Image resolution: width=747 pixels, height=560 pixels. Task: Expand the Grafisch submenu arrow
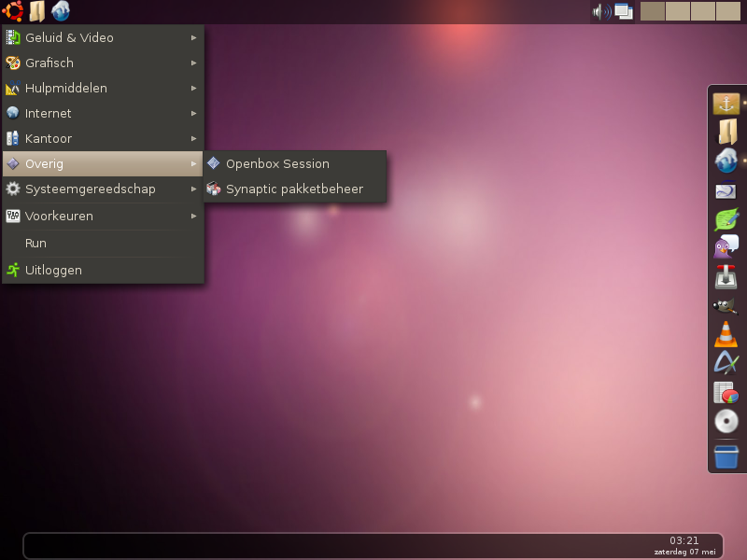194,63
